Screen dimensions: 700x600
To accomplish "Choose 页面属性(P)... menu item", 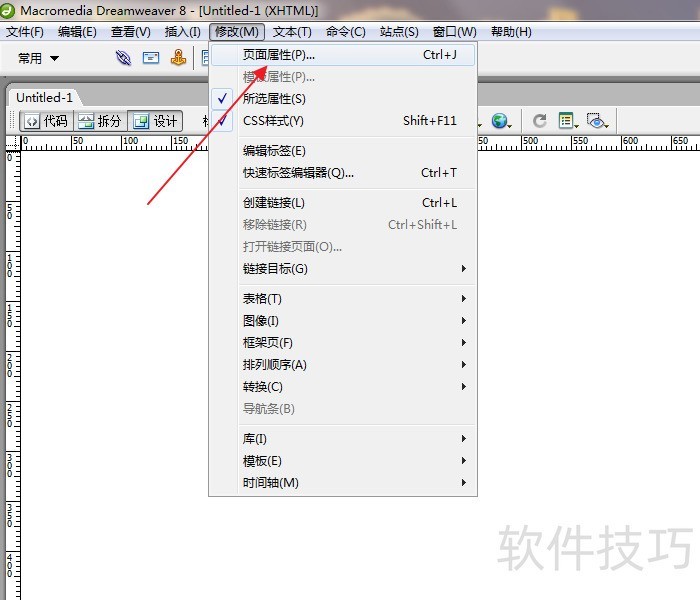I will (x=343, y=55).
